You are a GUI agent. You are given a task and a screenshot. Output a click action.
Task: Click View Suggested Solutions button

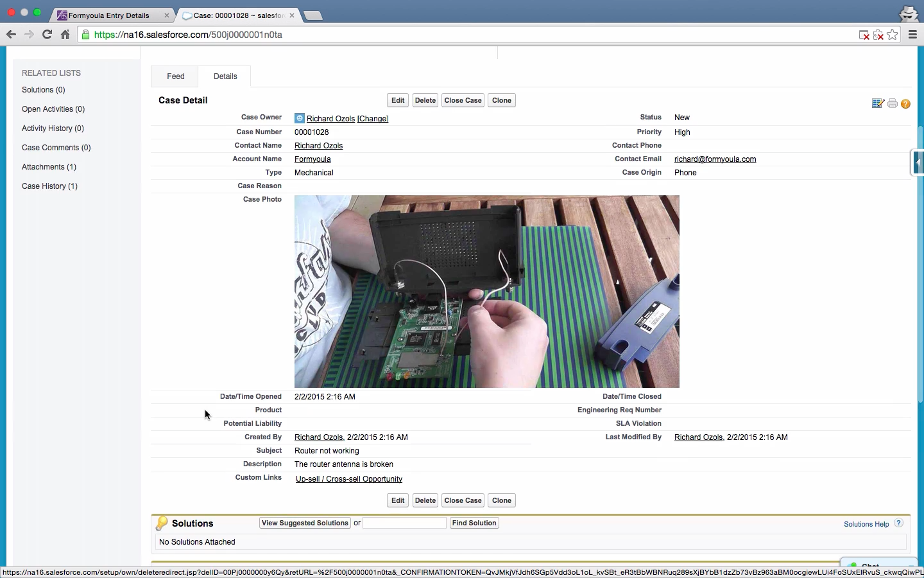[305, 523]
